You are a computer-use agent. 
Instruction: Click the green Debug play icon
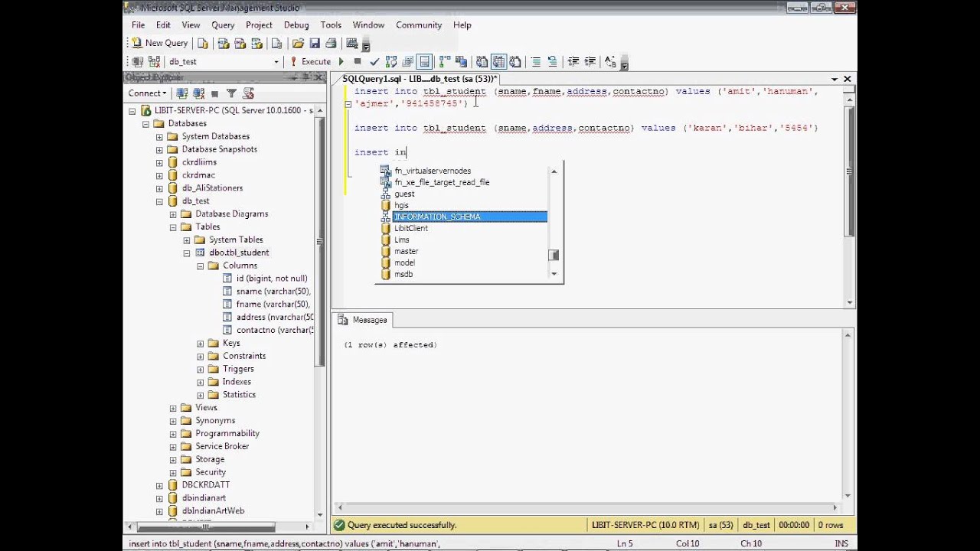(x=341, y=61)
